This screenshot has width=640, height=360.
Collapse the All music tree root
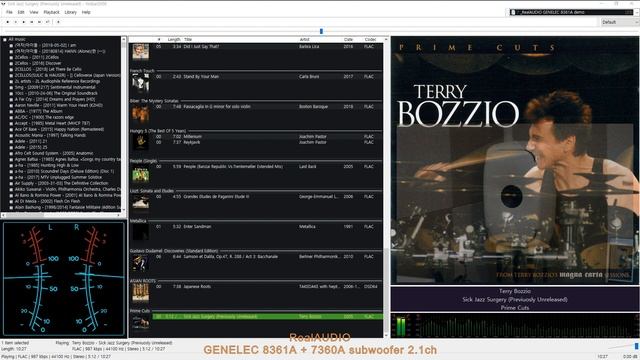pos(4,40)
